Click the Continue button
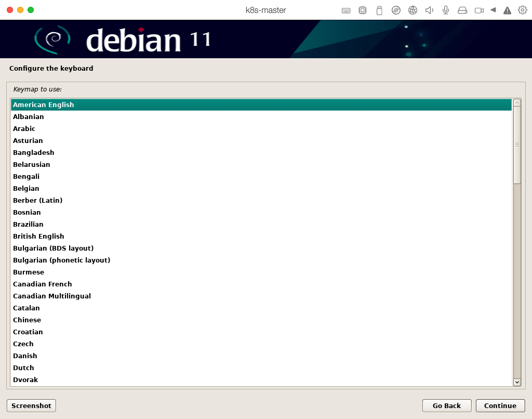This screenshot has height=419, width=532. tap(500, 406)
